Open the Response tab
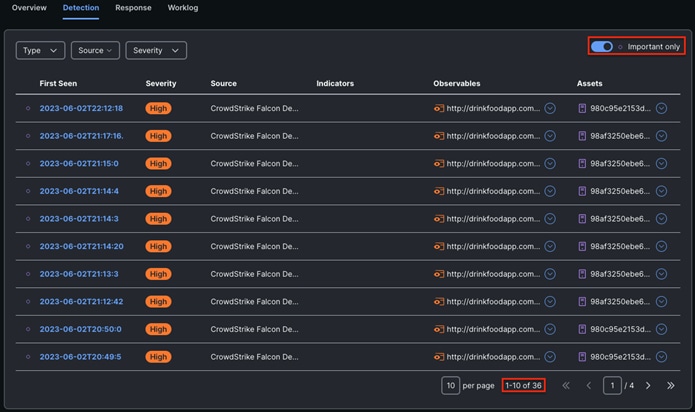The height and width of the screenshot is (412, 695). point(133,8)
